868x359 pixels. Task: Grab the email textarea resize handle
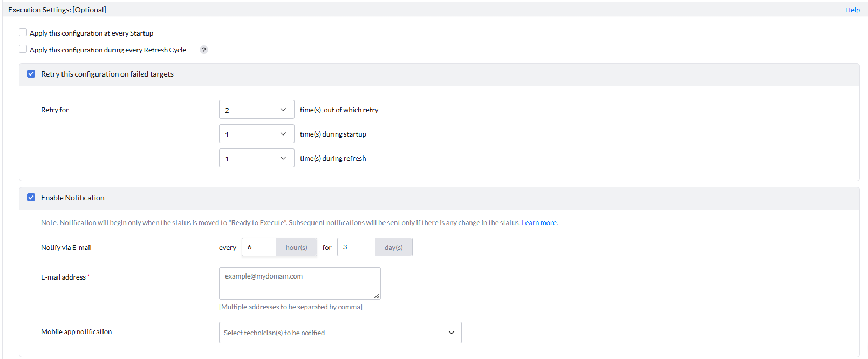point(377,296)
